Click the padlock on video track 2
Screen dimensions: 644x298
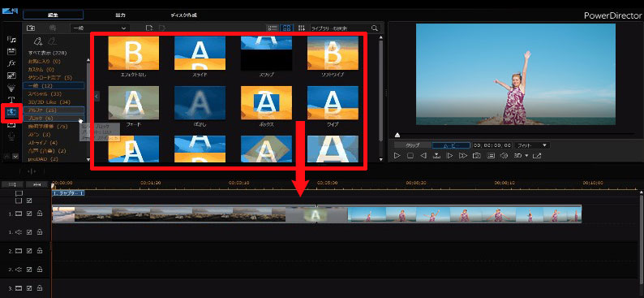point(40,250)
